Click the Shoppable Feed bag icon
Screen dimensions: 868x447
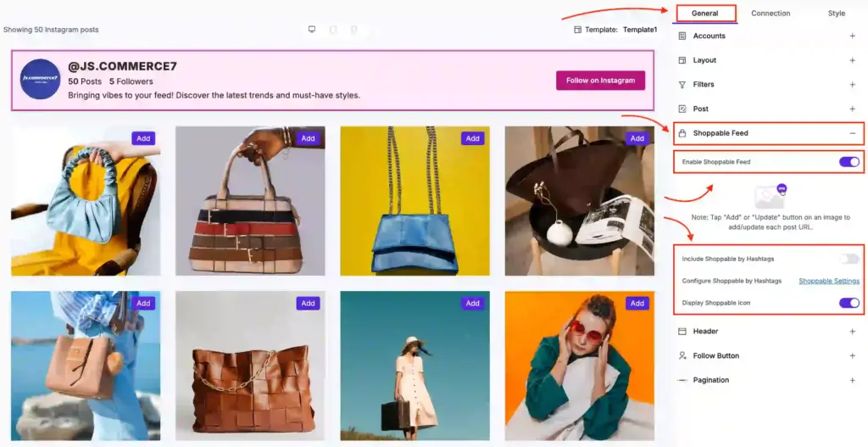click(682, 133)
